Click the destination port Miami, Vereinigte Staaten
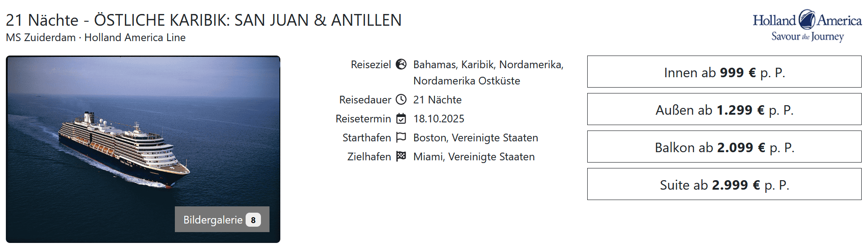 point(474,157)
